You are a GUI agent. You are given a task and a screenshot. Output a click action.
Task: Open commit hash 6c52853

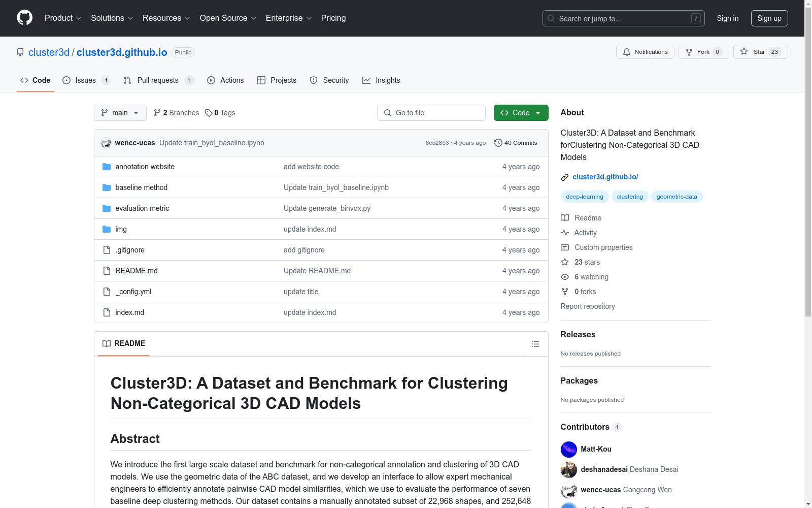437,143
